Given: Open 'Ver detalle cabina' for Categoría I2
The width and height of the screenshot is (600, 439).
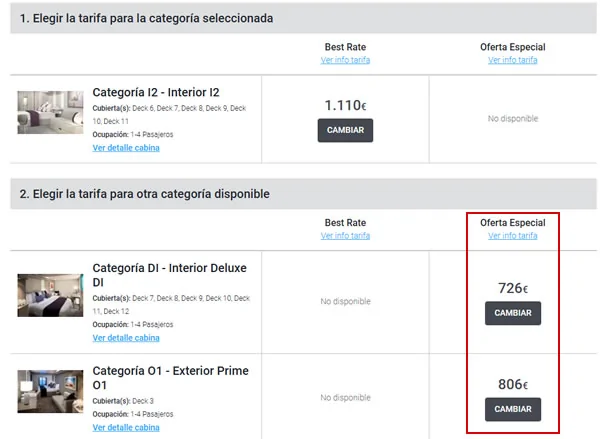Looking at the screenshot, I should [x=126, y=148].
